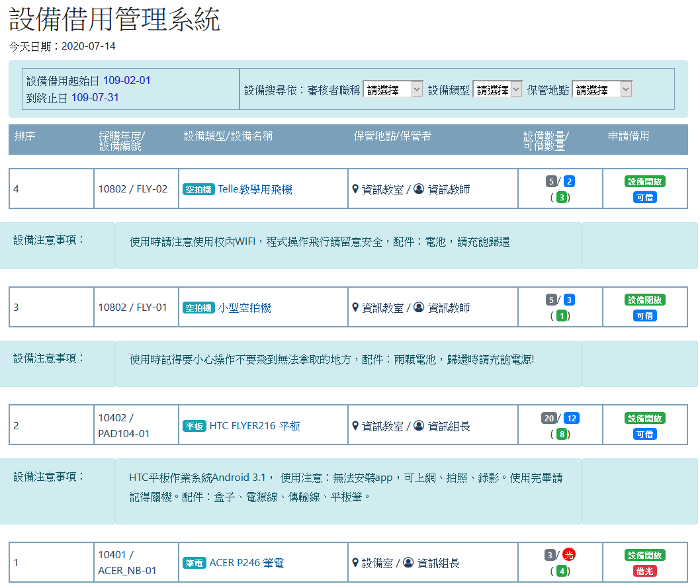Viewport: 700px width, 588px height.
Task: Click 空拍機 type tag on FLY-02 row
Action: click(198, 189)
